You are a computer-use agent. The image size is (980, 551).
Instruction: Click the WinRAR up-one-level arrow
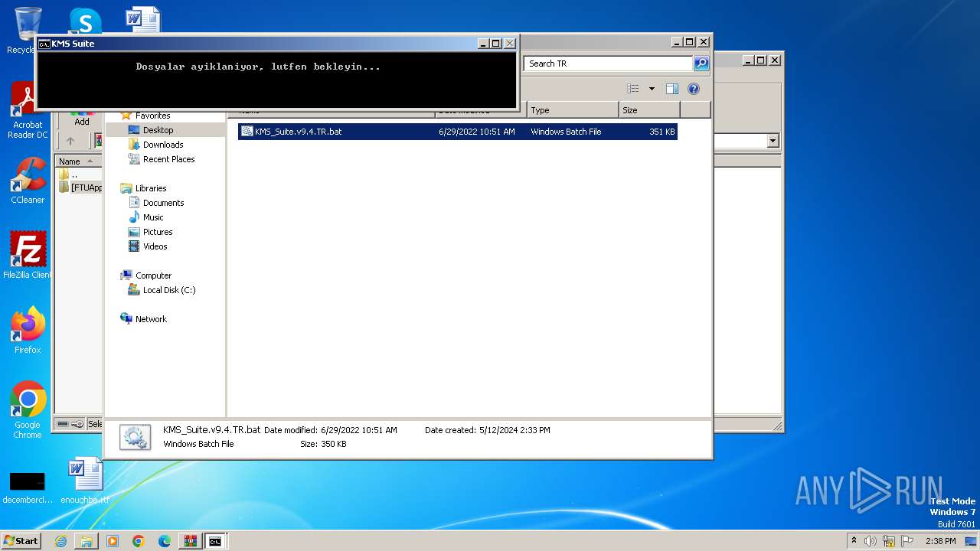coord(70,141)
